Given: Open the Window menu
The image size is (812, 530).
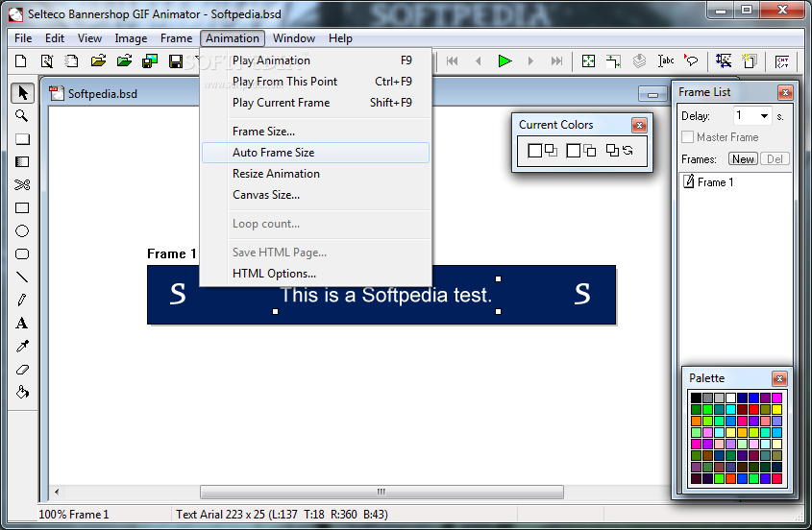Looking at the screenshot, I should point(294,38).
